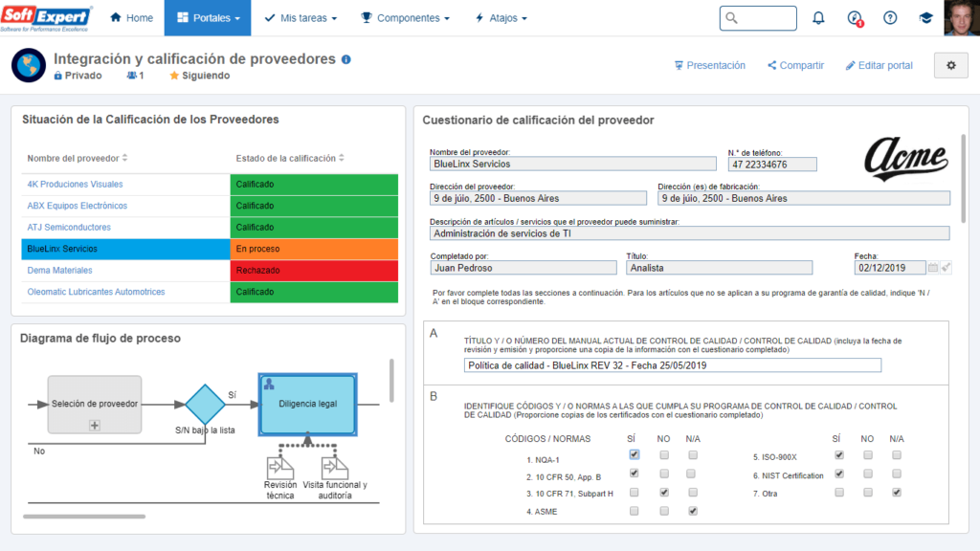Click the Editar portal link
The height and width of the screenshot is (551, 980).
point(879,65)
